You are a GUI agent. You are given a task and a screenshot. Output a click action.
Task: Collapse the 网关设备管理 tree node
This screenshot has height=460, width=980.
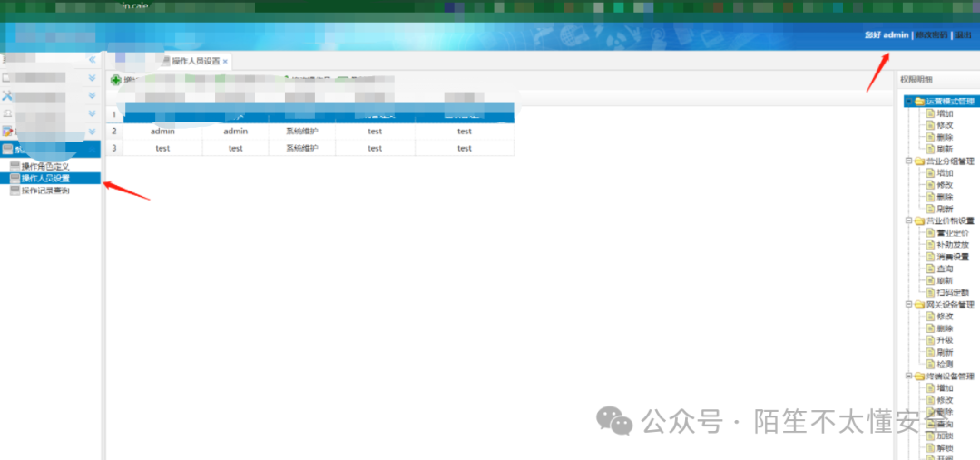(908, 304)
